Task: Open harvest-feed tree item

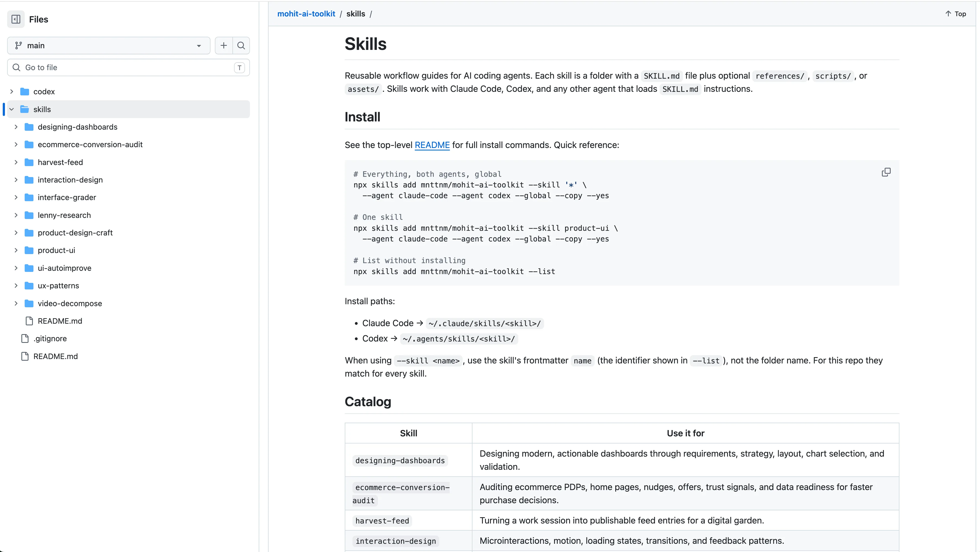Action: pos(60,162)
